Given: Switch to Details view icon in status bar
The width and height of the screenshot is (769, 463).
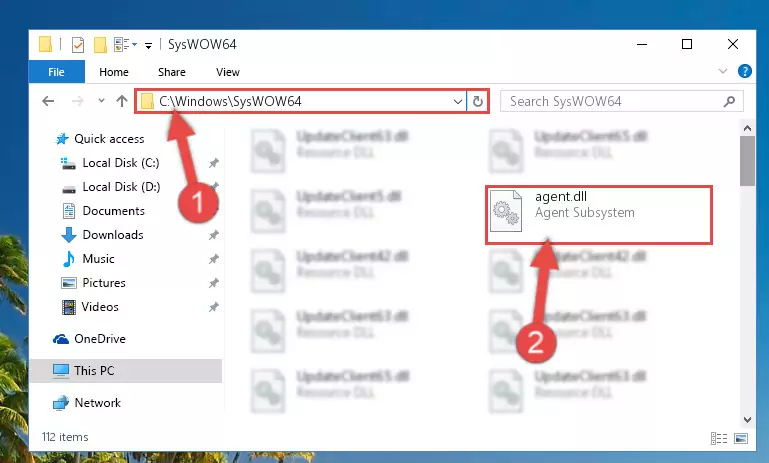Looking at the screenshot, I should 719,438.
